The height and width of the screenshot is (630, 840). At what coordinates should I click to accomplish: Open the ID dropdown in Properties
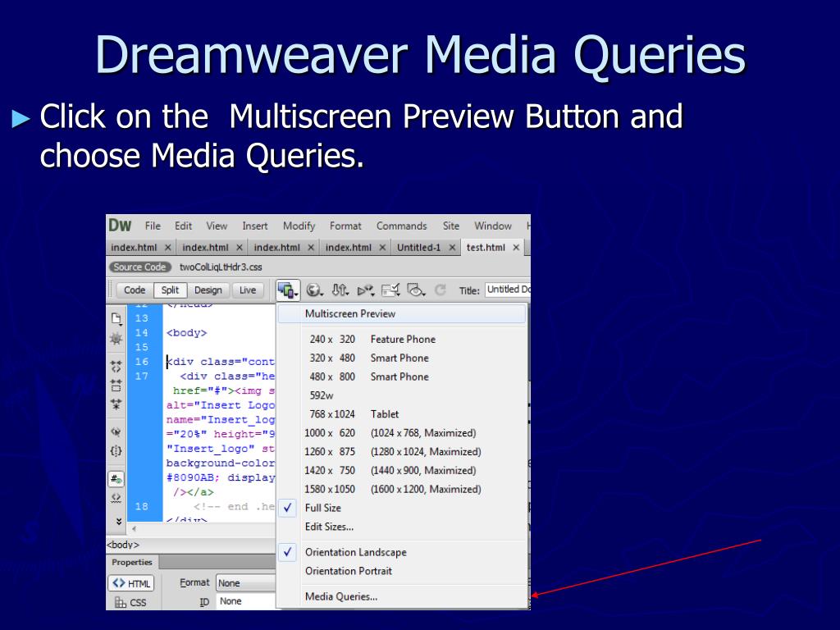246,601
